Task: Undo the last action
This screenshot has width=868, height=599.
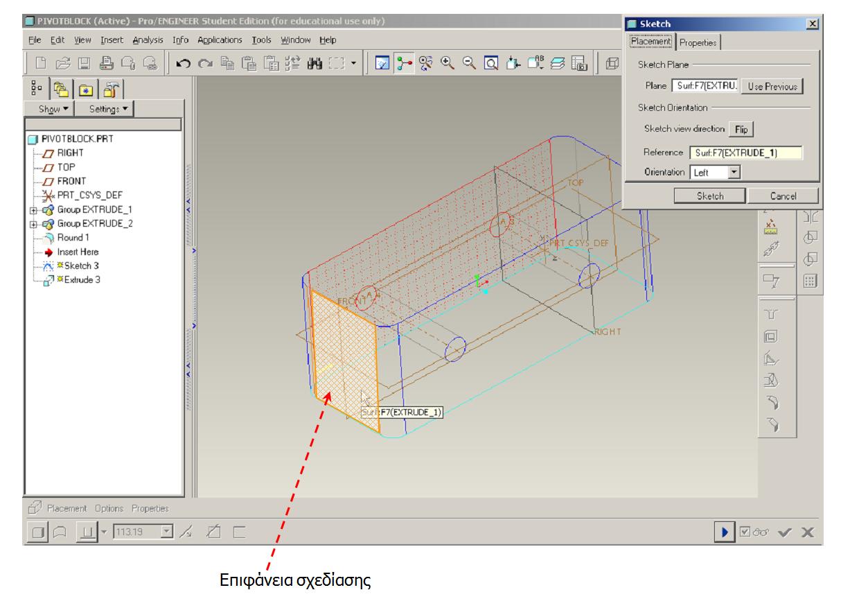Action: pyautogui.click(x=182, y=64)
